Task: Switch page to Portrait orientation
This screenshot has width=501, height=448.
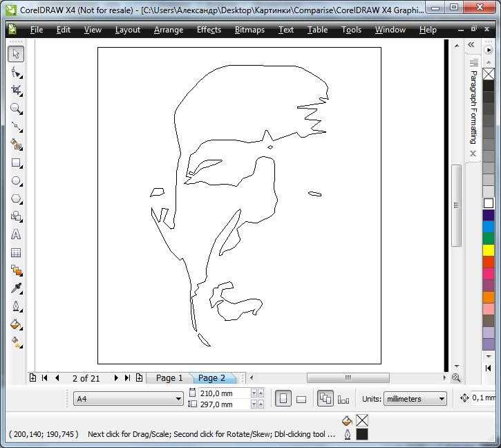Action: click(283, 398)
